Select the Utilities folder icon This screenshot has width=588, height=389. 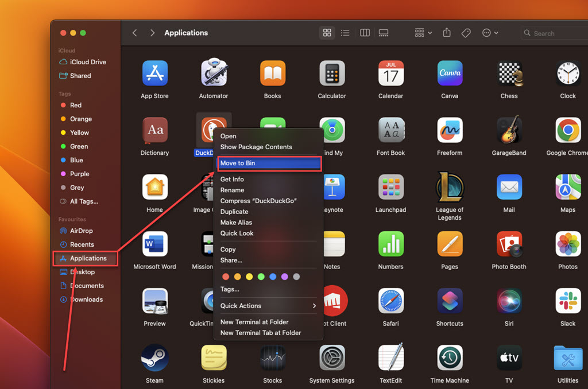[x=568, y=358]
